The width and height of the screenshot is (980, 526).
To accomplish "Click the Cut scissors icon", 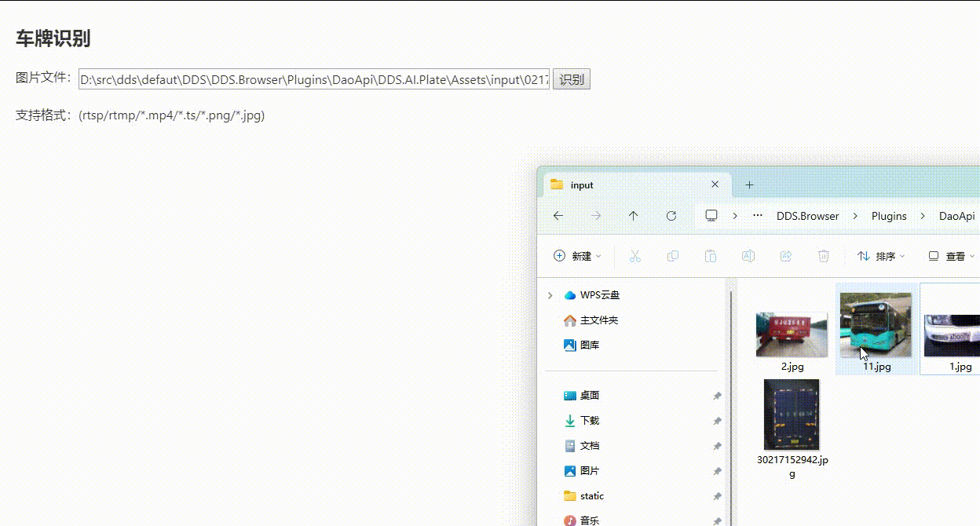I will pos(635,256).
